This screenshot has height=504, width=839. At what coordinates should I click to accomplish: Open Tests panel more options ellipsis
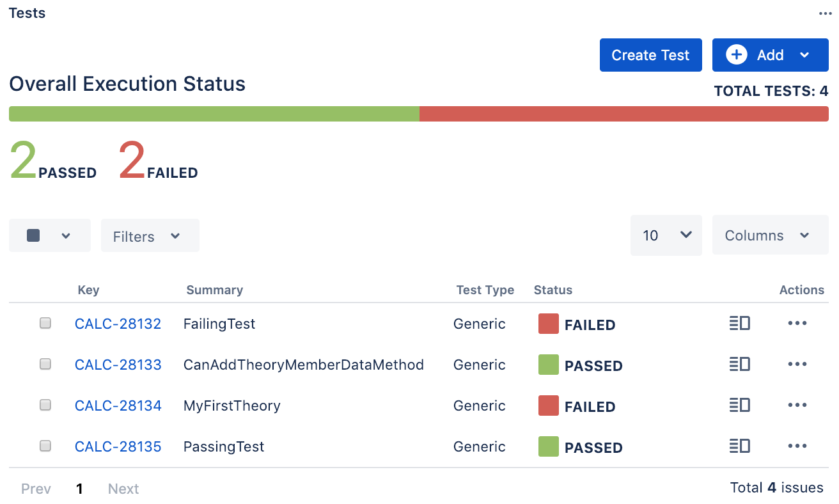point(825,13)
